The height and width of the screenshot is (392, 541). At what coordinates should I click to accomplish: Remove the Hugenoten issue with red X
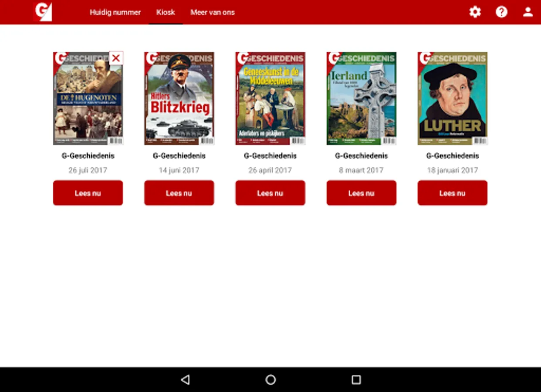(x=116, y=58)
